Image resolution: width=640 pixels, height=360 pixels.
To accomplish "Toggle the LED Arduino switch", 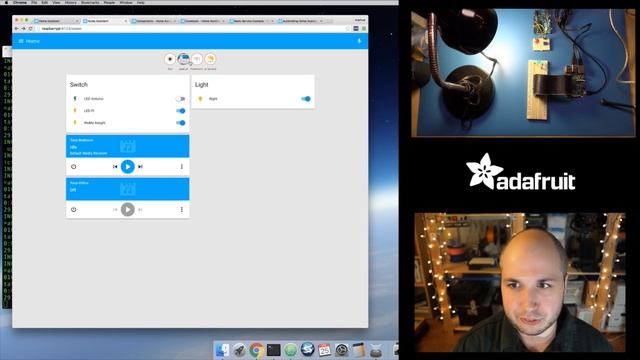I will (180, 99).
